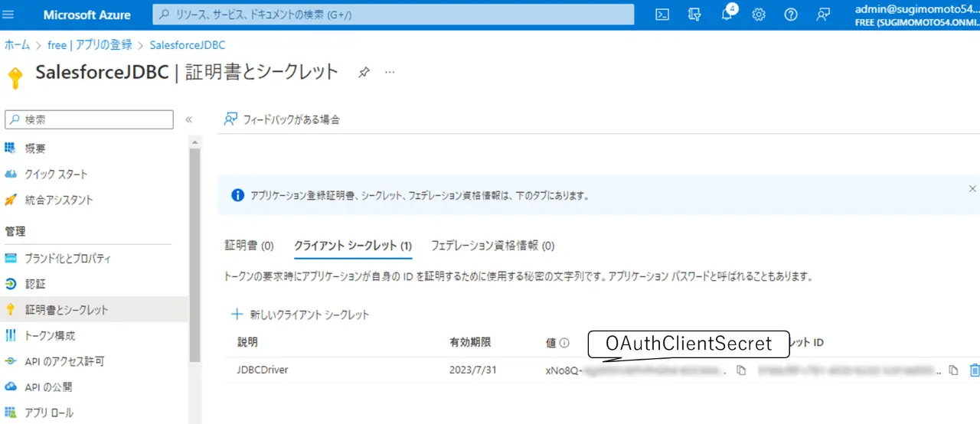
Task: Add 新しいクライアント シークレット
Action: coord(300,315)
